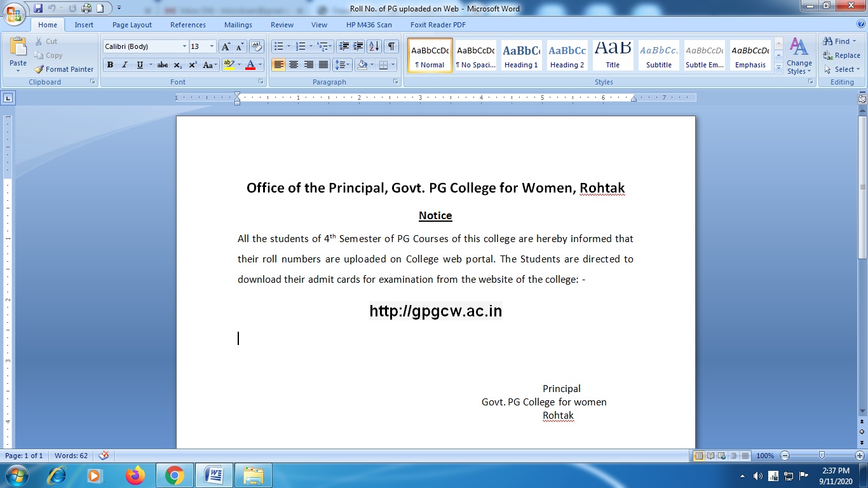Switch to Draft view in status bar

pos(745,456)
